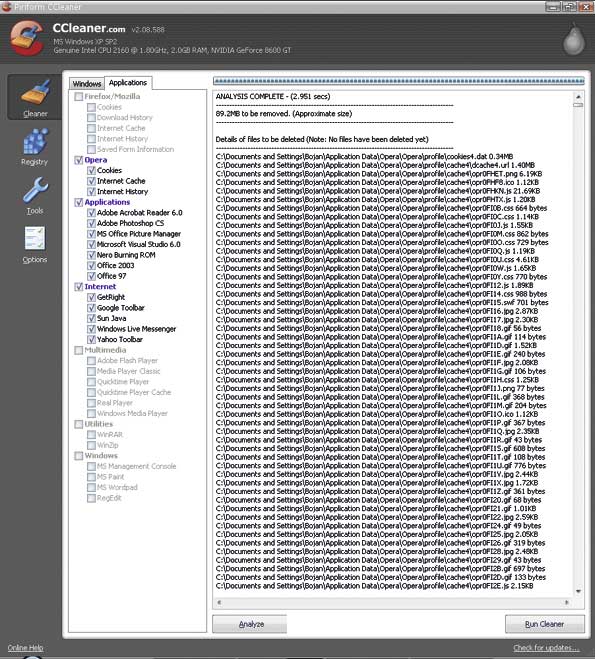Click the horizontal scrollbar left arrow
This screenshot has height=659, width=595.
tap(219, 602)
